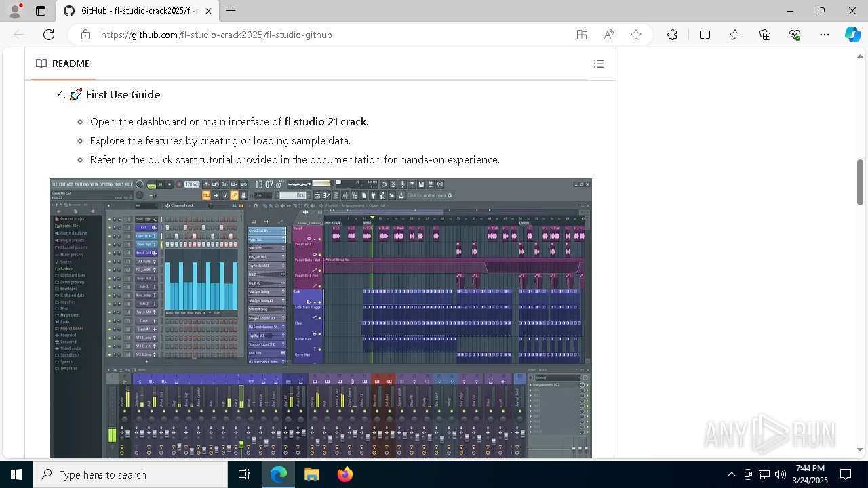Viewport: 868px width, 488px height.
Task: Open network status tray icon
Action: coord(764,474)
